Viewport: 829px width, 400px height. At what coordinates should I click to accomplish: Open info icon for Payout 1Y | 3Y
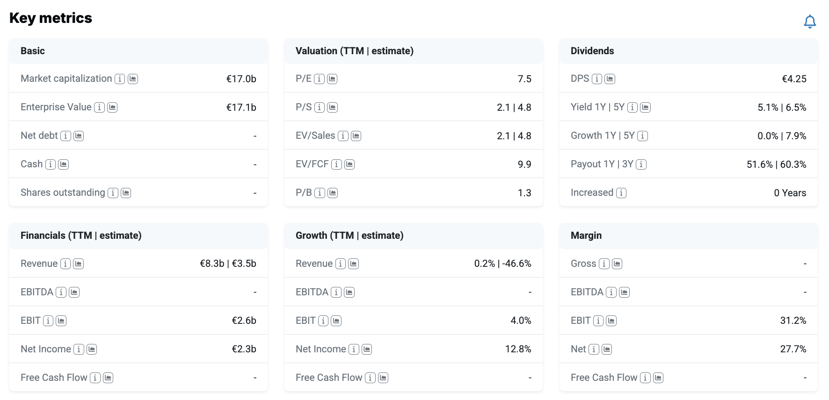(x=641, y=164)
